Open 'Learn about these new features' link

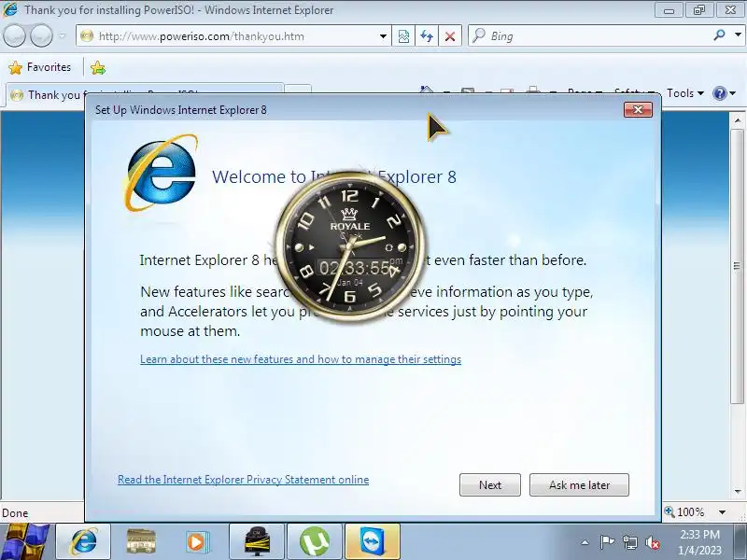point(301,359)
